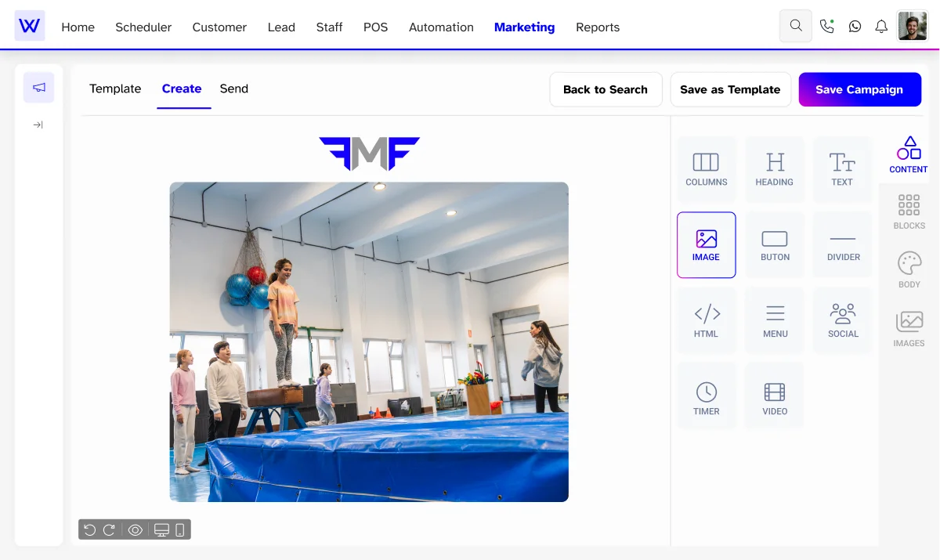Choose the Text content block
940x560 pixels.
point(842,169)
